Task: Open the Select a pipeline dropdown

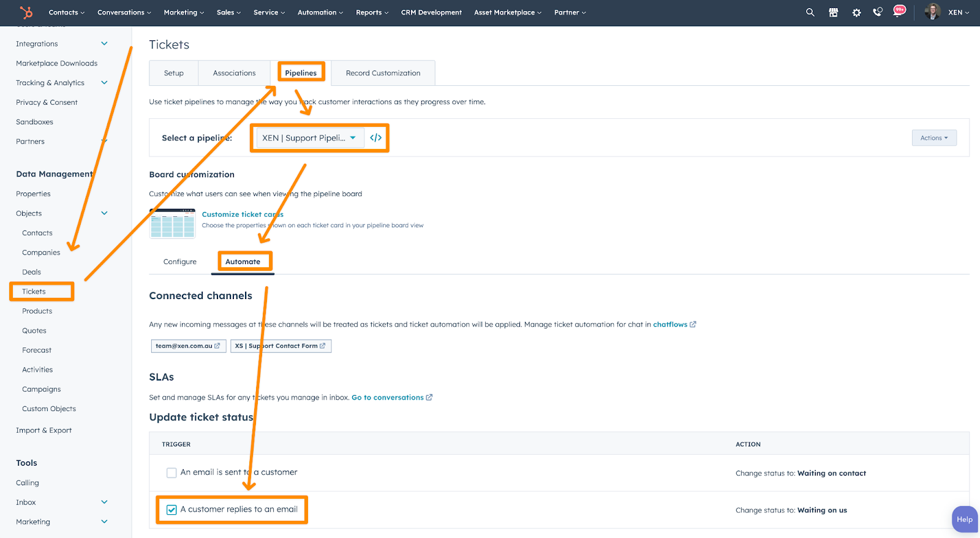Action: coord(309,138)
